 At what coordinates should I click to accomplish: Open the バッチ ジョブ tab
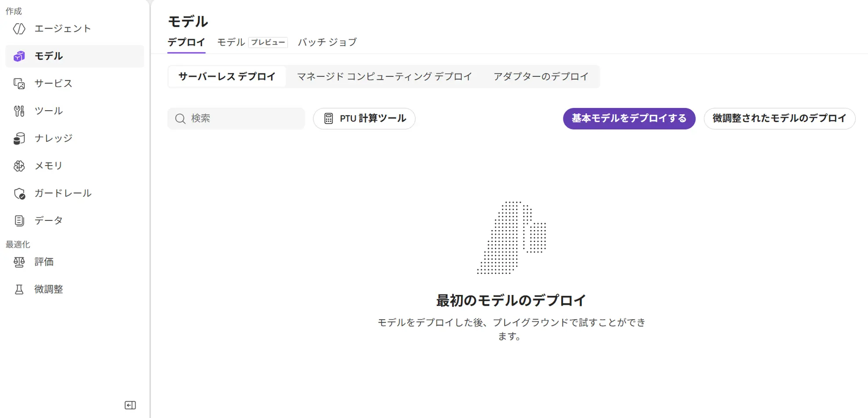click(327, 42)
